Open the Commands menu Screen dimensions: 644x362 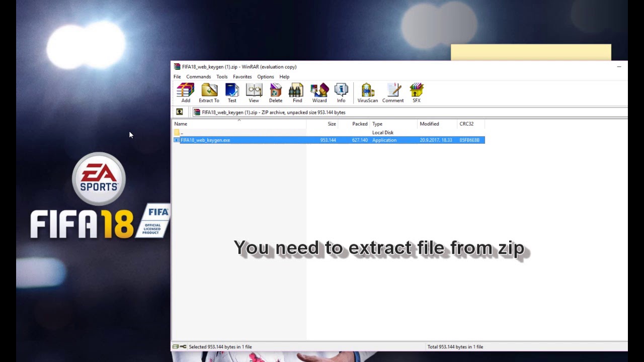coord(198,77)
